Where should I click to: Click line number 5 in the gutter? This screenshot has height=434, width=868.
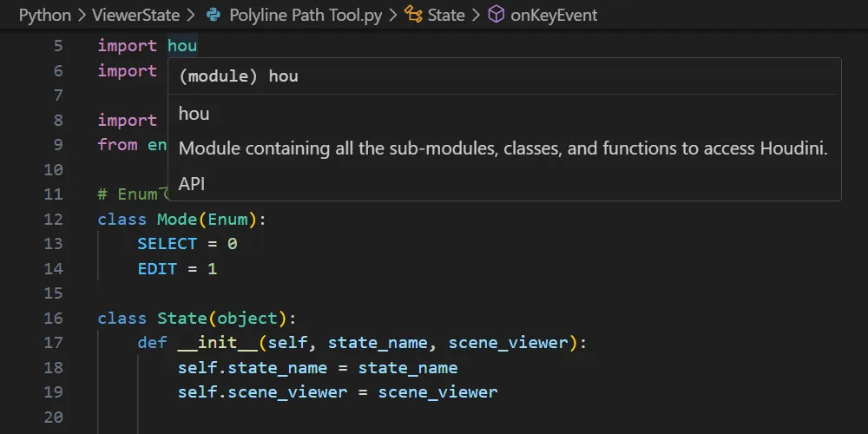(x=58, y=46)
